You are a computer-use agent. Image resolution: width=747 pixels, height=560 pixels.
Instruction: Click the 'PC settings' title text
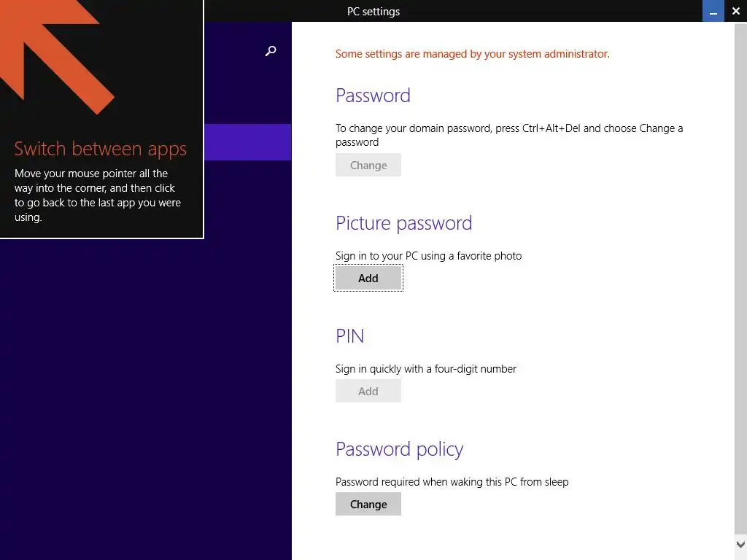pyautogui.click(x=373, y=12)
